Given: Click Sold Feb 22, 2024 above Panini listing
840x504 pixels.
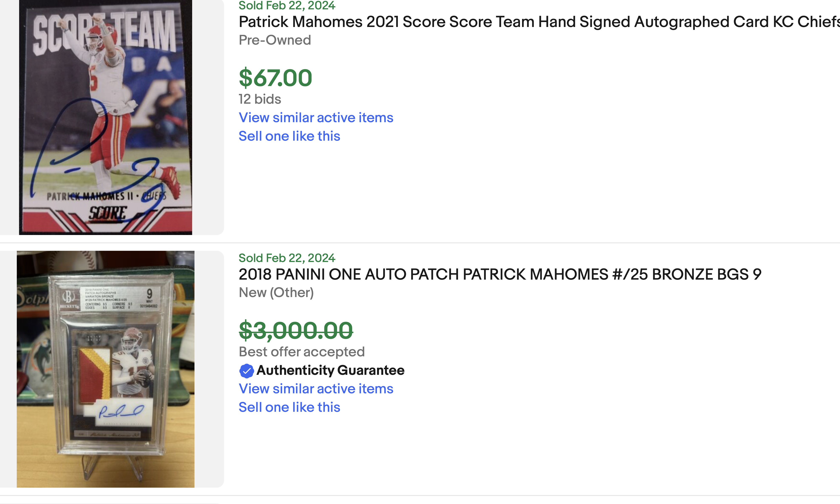Looking at the screenshot, I should click(287, 258).
